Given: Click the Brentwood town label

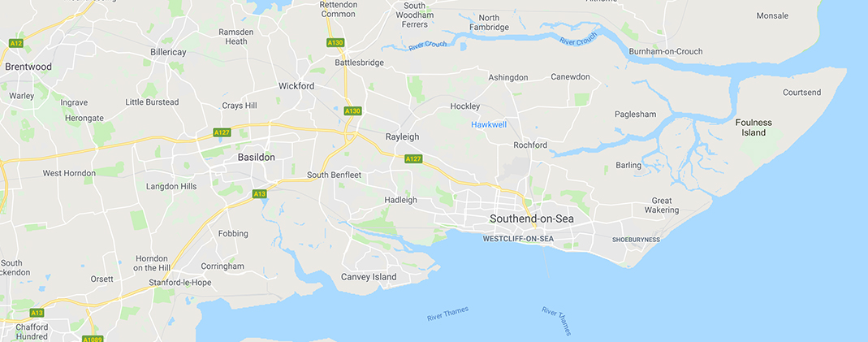Looking at the screenshot, I should [x=28, y=67].
